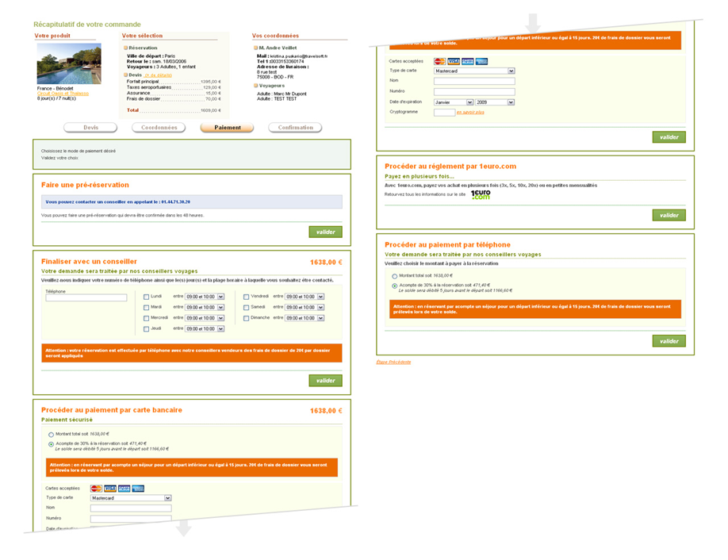Screen dimensions: 728x560
Task: Click the Visa card icon in the right column
Action: 454,61
